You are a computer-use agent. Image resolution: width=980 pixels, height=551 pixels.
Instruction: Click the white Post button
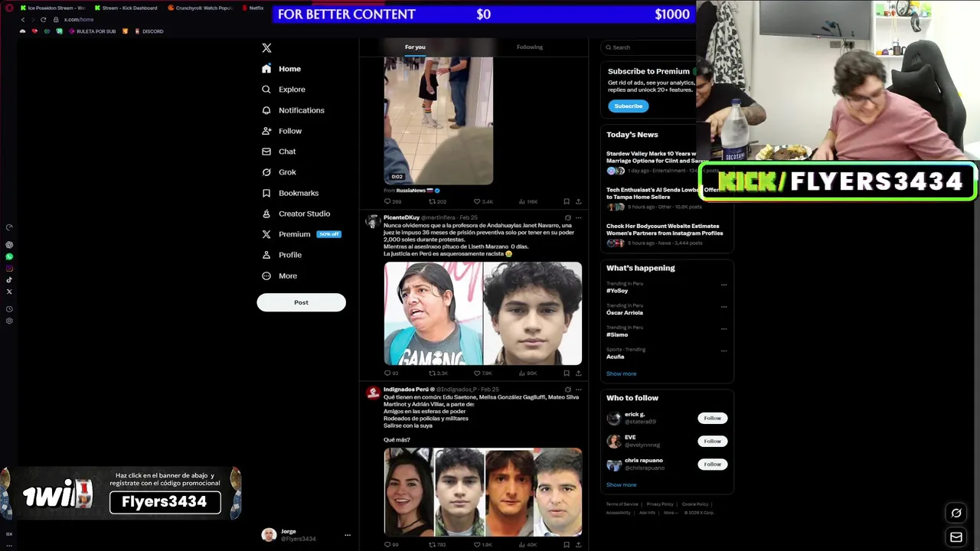[x=301, y=302]
